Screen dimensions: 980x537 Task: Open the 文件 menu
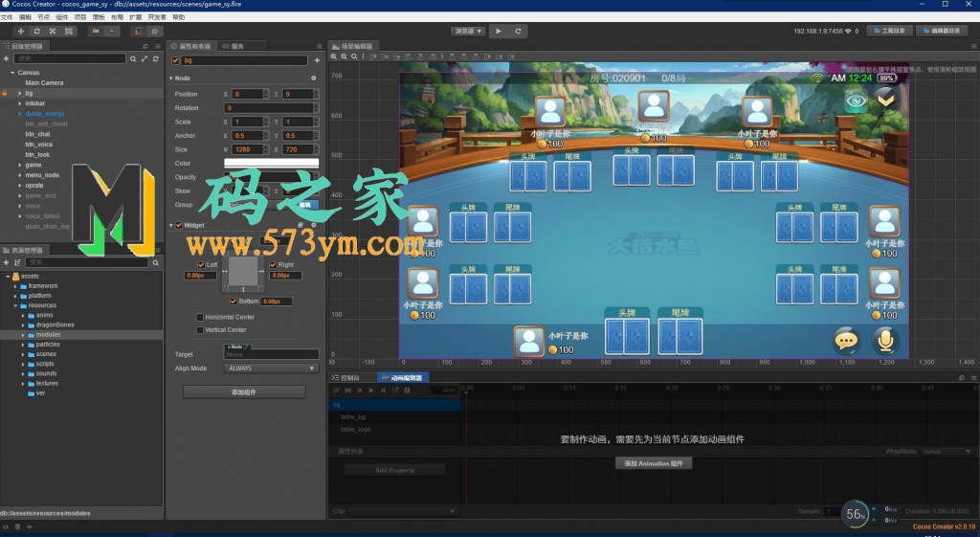(7, 17)
